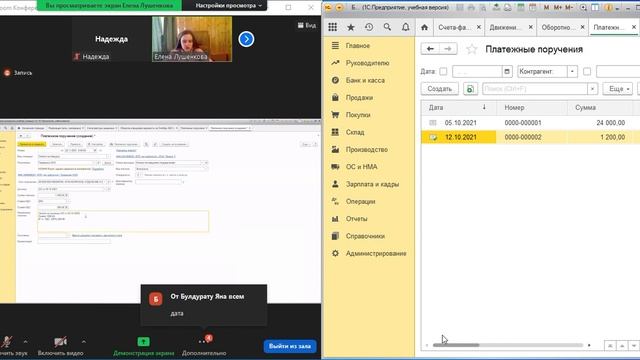Click Покупки cart icon in sidebar
Viewport: 640px width, 360px height.
click(335, 115)
